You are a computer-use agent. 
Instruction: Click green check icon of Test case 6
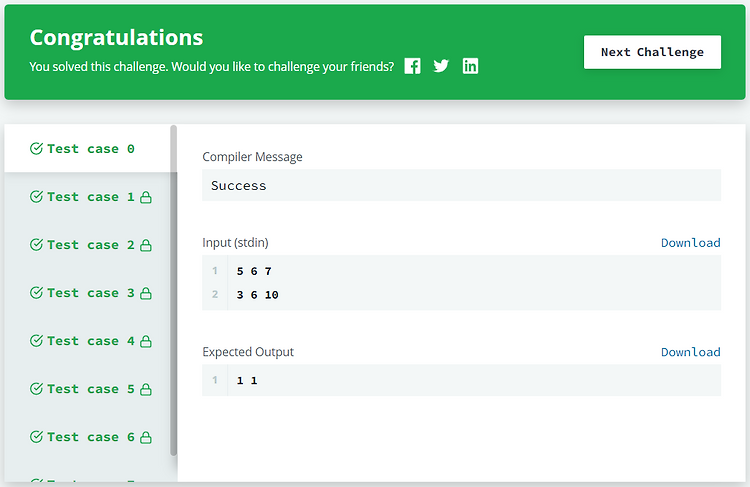[x=36, y=436]
